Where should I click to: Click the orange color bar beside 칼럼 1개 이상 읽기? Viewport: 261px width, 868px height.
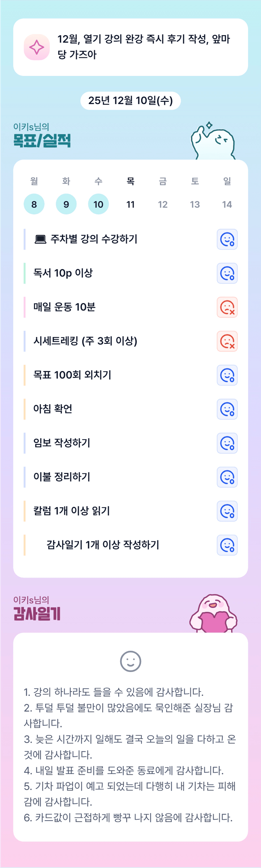pos(25,511)
